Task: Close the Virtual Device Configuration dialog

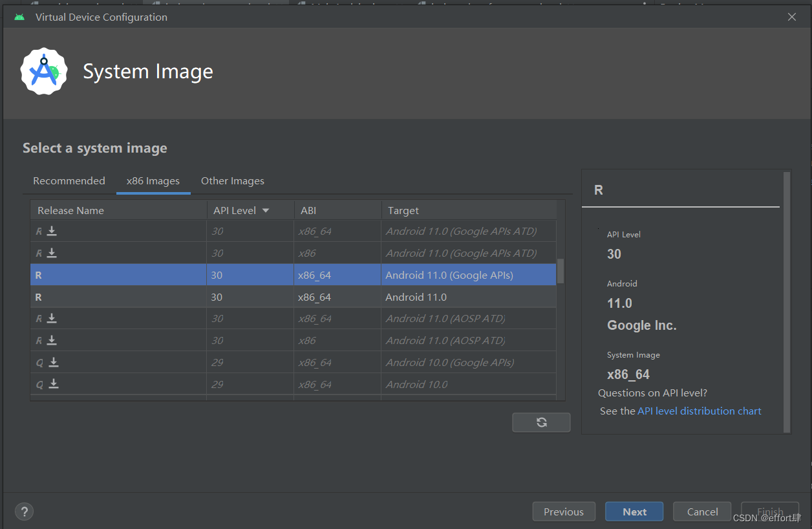Action: [x=792, y=17]
